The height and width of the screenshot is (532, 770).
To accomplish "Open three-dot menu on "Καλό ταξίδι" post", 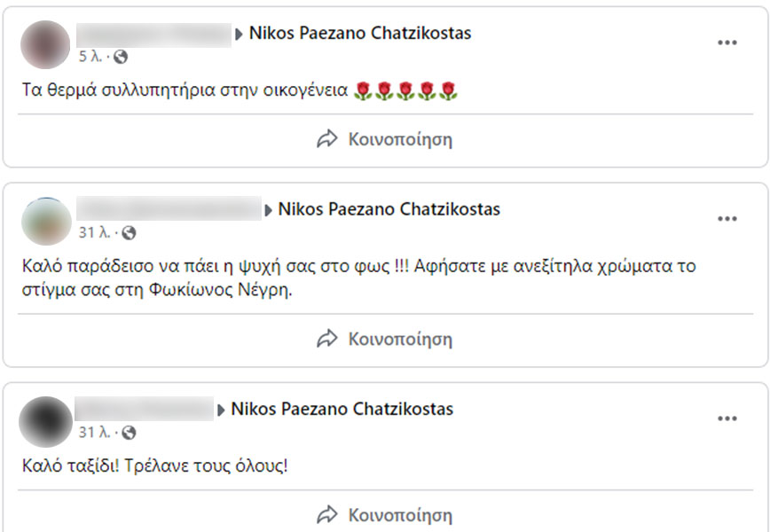I will 727,419.
